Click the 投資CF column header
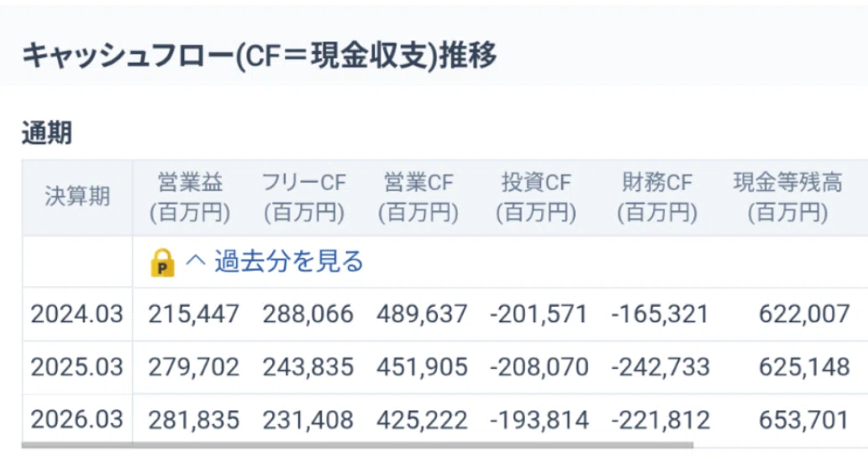 [536, 198]
